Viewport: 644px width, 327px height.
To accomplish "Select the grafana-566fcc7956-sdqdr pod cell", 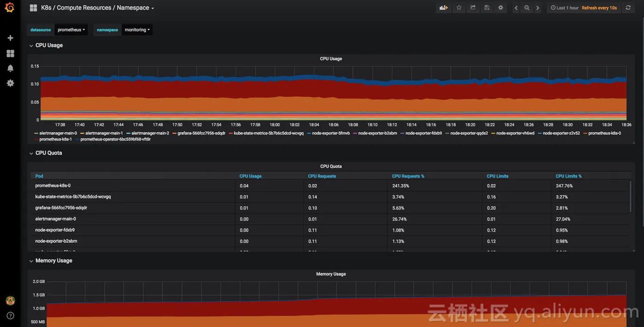I will (133, 208).
